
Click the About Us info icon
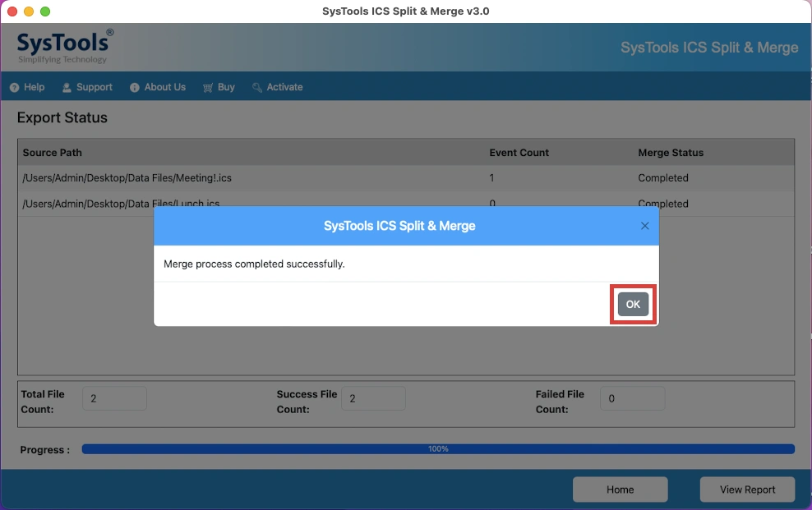tap(135, 87)
